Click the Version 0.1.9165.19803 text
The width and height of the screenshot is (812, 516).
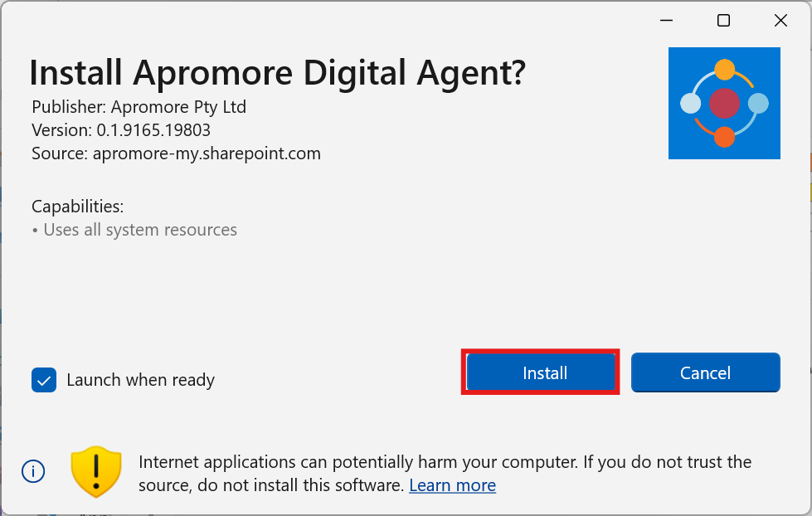coord(121,130)
